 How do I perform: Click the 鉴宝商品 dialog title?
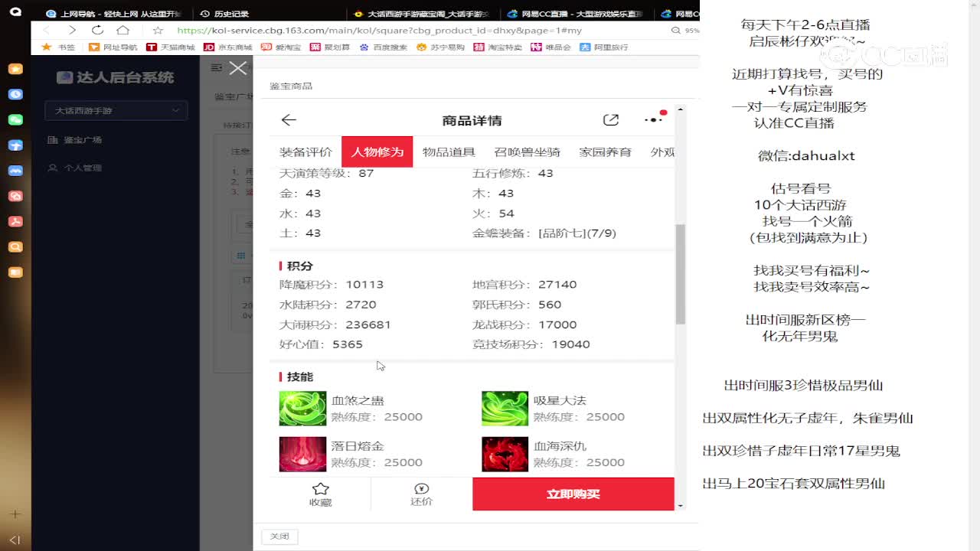pyautogui.click(x=291, y=86)
